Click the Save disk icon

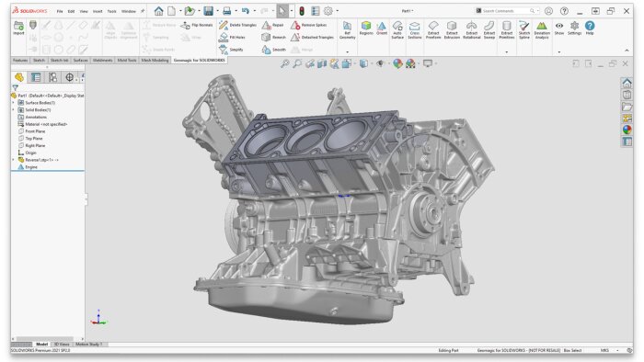coord(209,11)
